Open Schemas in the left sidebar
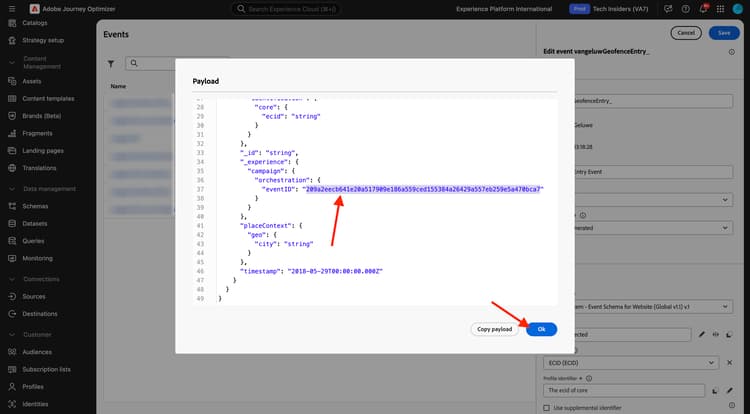 coord(35,206)
